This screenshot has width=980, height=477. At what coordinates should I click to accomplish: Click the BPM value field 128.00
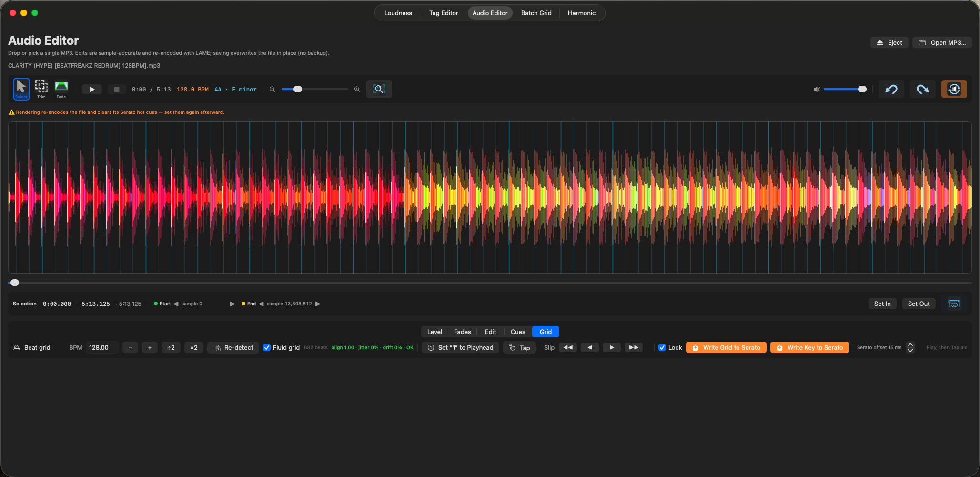tap(102, 347)
